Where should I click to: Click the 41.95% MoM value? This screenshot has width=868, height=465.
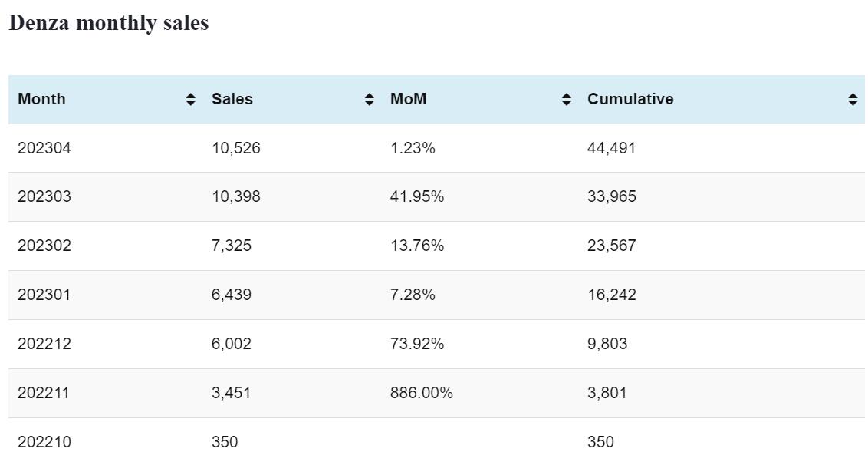(416, 196)
